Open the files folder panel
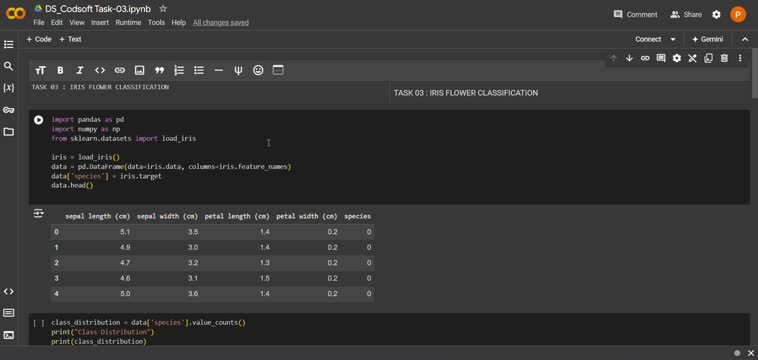Image resolution: width=758 pixels, height=360 pixels. (8, 131)
